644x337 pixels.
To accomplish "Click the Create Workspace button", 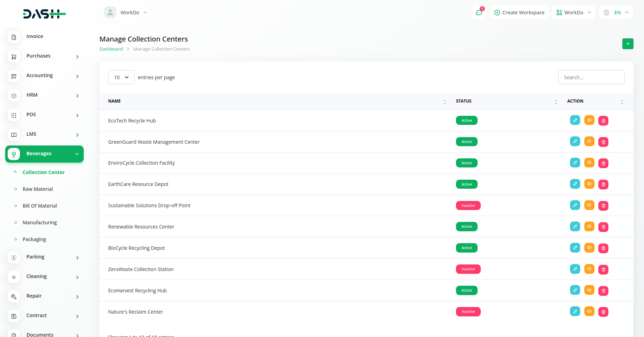I will [x=519, y=13].
